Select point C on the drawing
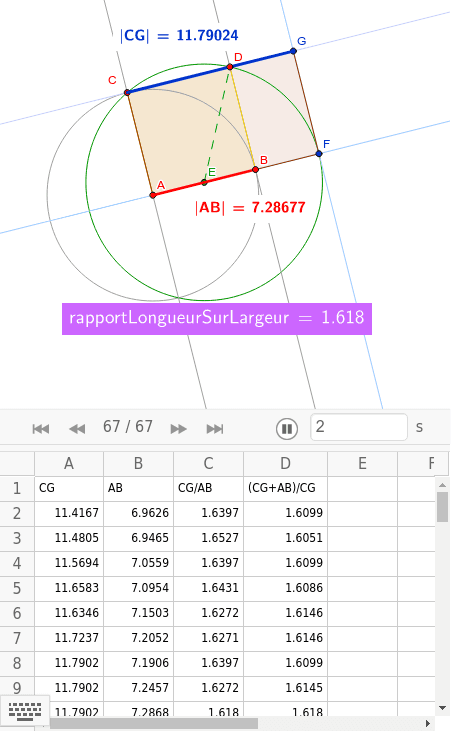Screen dimensions: 452x733 pyautogui.click(x=127, y=93)
